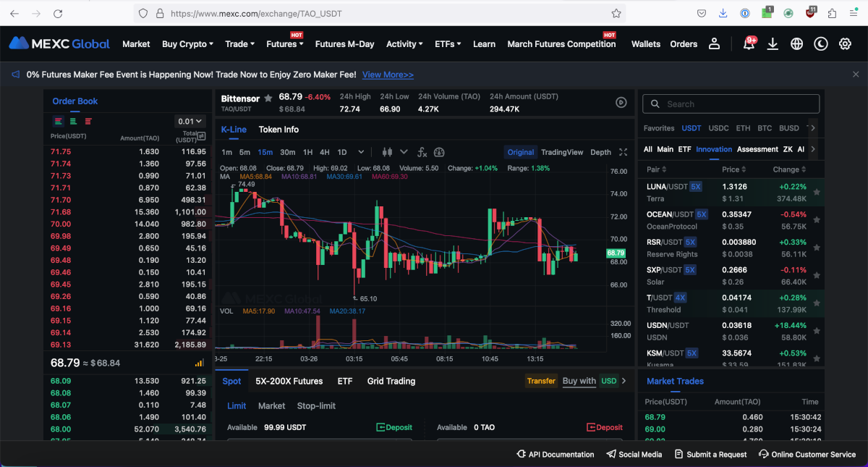Expand more chart intervals chevron

[361, 152]
